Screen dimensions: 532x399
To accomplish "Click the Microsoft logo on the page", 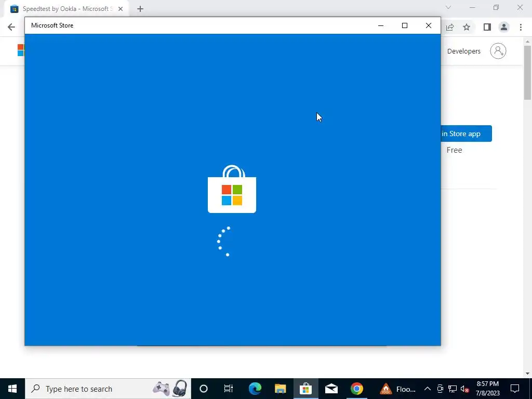I will (21, 50).
